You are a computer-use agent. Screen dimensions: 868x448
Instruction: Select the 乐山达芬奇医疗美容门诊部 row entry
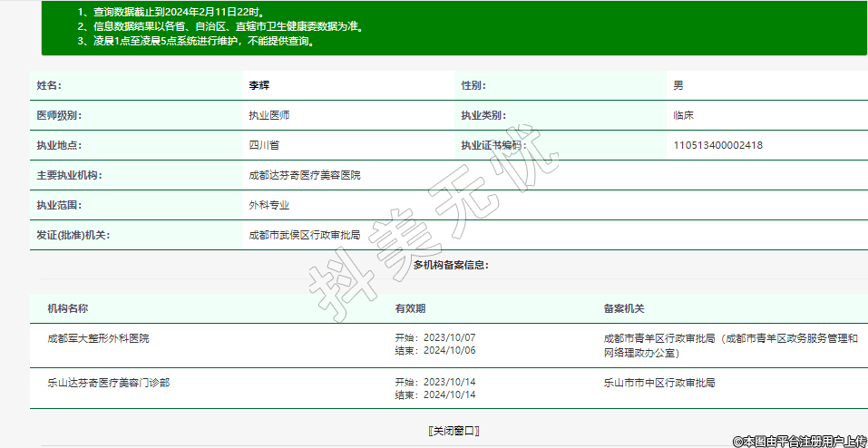coord(108,383)
